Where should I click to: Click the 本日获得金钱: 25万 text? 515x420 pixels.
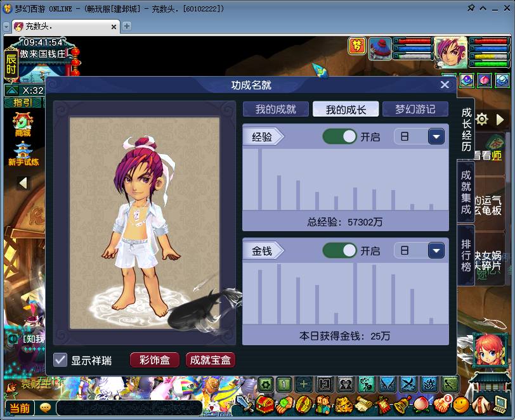(x=344, y=336)
